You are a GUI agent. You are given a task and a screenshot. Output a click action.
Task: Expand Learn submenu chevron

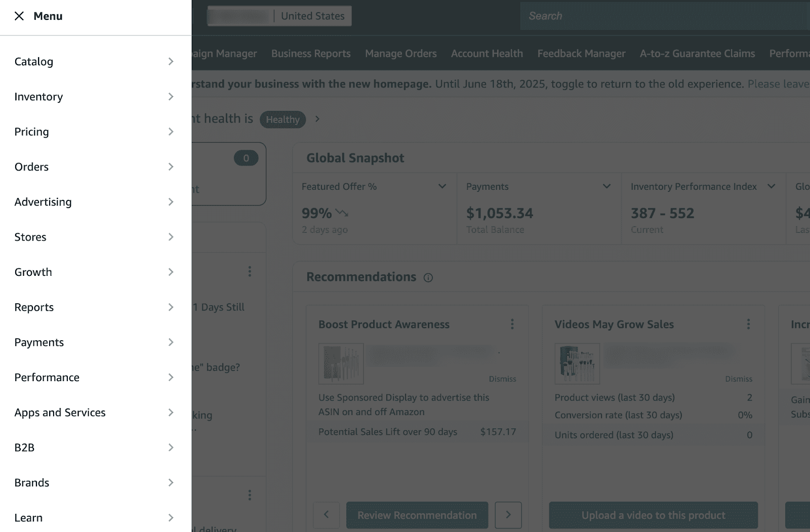point(171,518)
